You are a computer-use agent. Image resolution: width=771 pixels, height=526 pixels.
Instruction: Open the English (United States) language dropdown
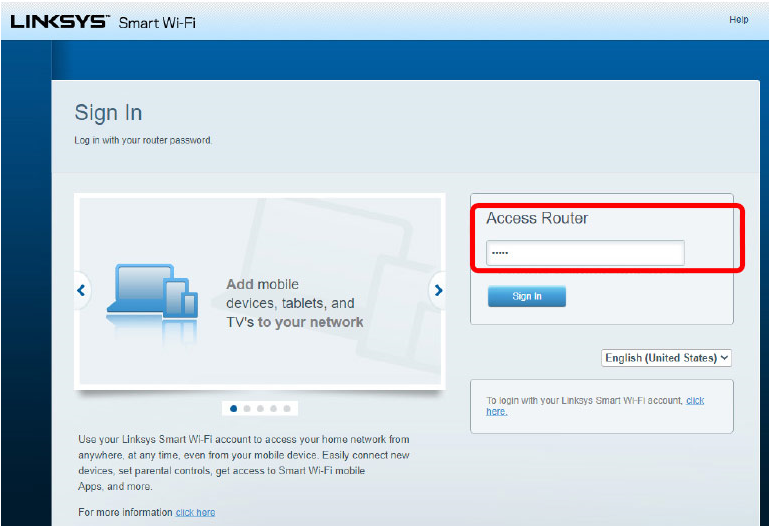[666, 358]
